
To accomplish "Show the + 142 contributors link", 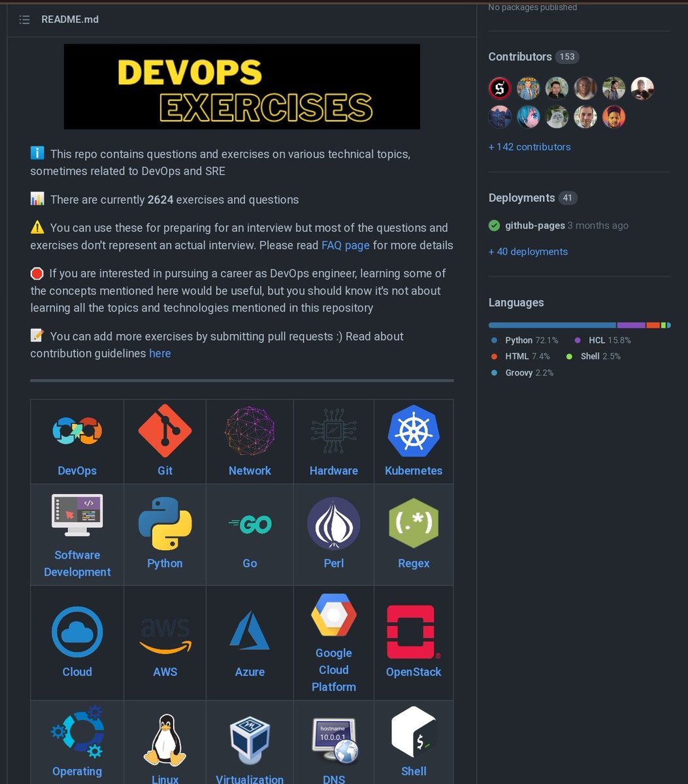I will [529, 147].
